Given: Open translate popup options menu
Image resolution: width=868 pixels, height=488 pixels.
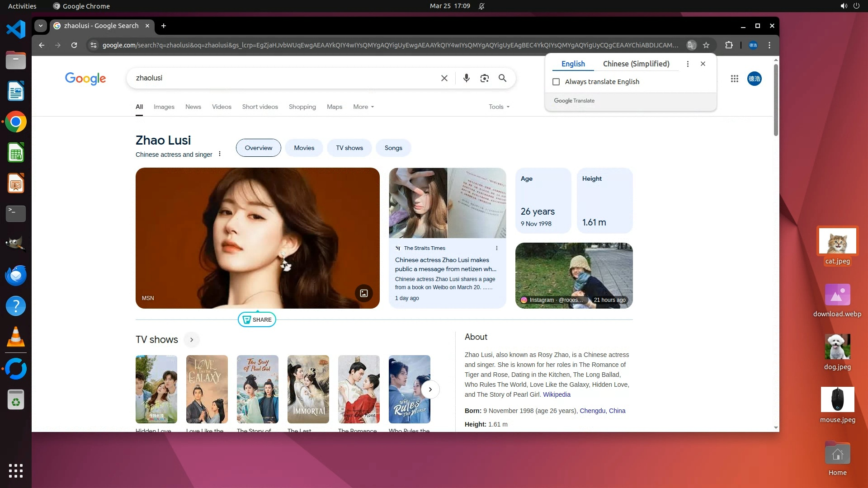Looking at the screenshot, I should coord(688,64).
